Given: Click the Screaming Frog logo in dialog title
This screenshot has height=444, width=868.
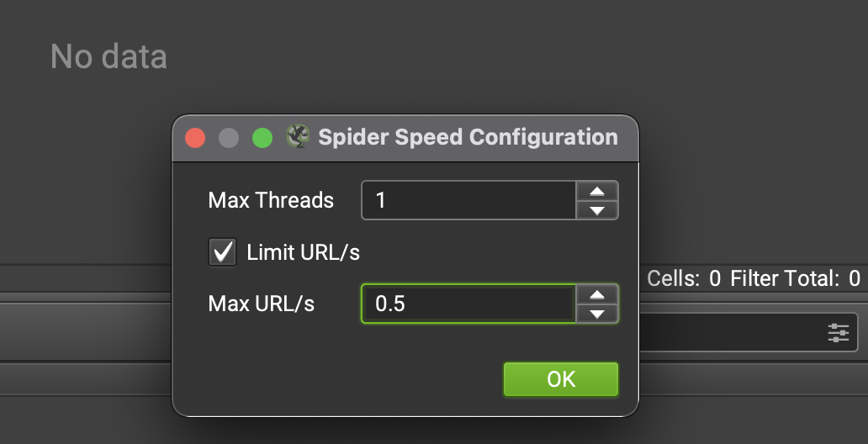Looking at the screenshot, I should (x=298, y=136).
